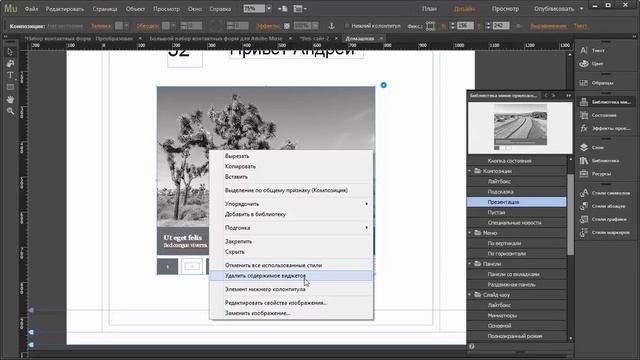This screenshot has height=360, width=640.
Task: Click the pin position grid next to Фикс
Action: (x=430, y=26)
